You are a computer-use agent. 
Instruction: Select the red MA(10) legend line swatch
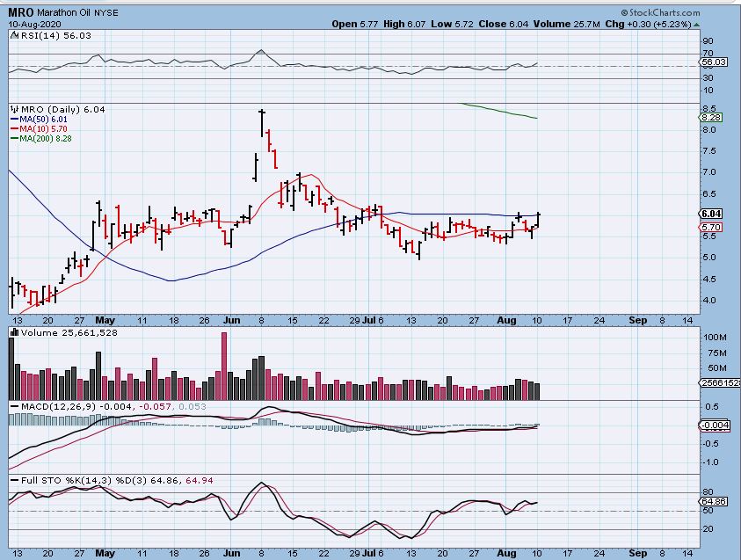14,128
